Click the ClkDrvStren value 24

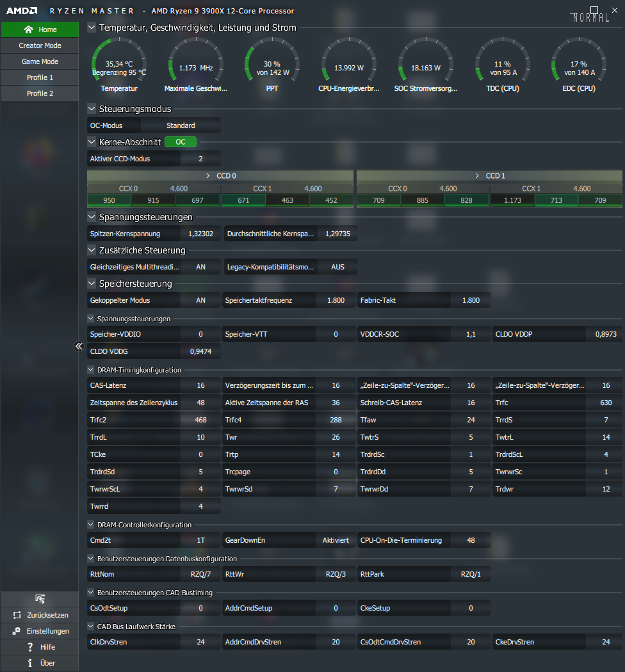tap(200, 641)
